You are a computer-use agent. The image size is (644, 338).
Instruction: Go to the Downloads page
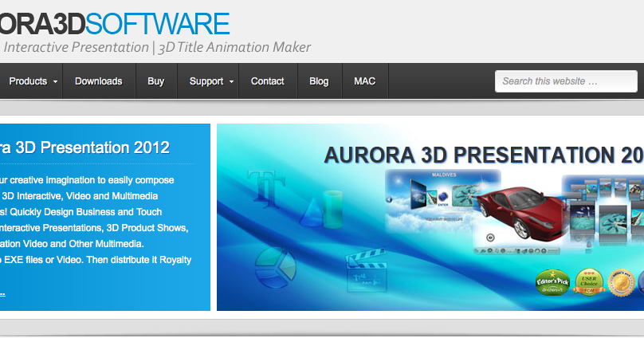(x=99, y=81)
